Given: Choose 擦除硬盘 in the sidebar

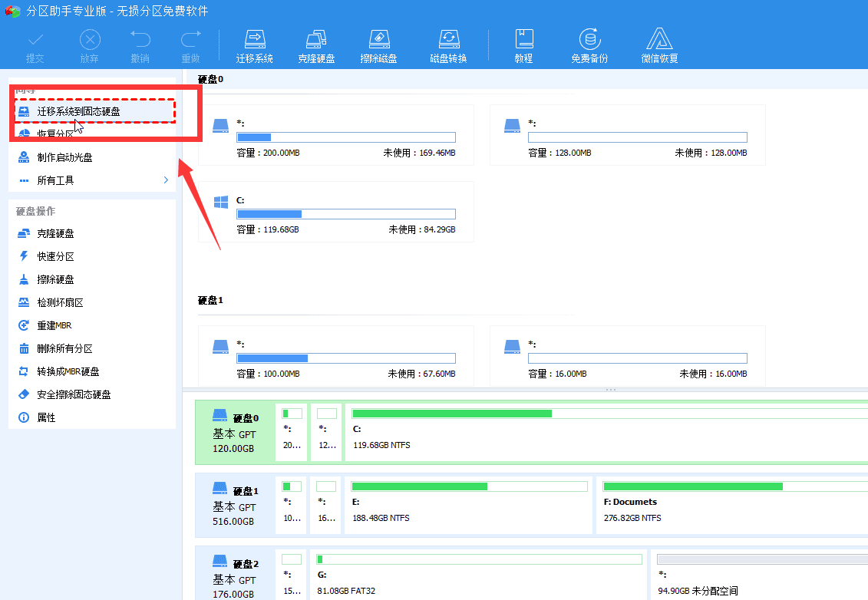Looking at the screenshot, I should pyautogui.click(x=92, y=279).
